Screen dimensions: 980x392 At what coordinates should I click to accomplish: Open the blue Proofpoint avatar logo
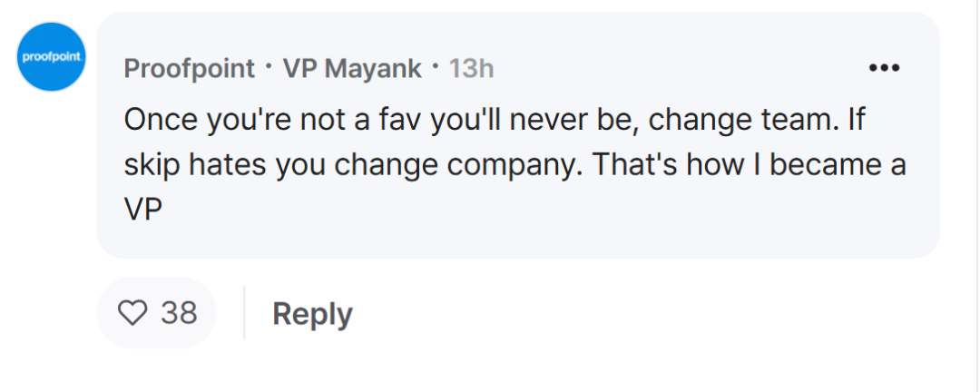pos(51,57)
